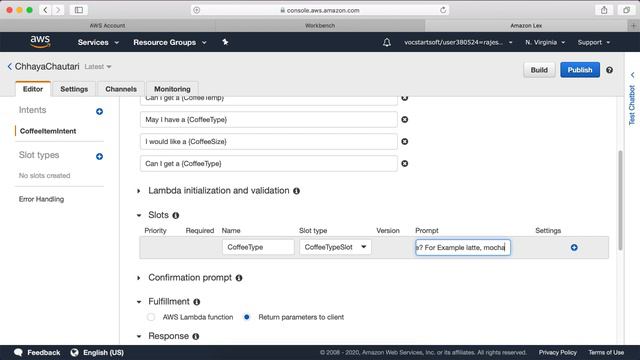640x360 pixels.
Task: Switch to the AWS Account browser tab
Action: point(107,25)
